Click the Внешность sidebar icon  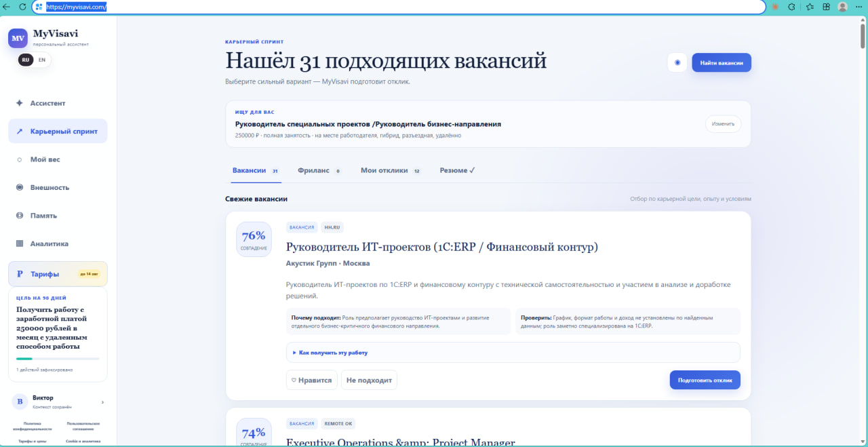click(x=20, y=187)
